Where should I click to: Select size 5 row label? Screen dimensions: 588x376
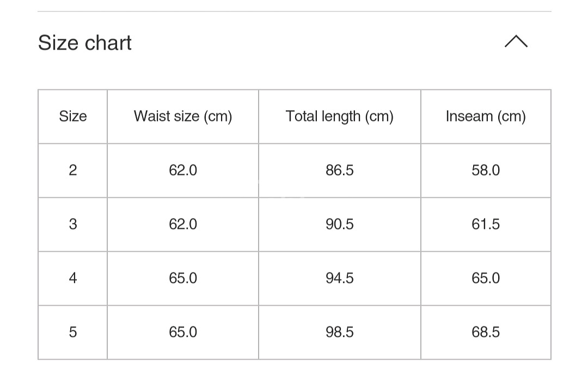point(73,332)
